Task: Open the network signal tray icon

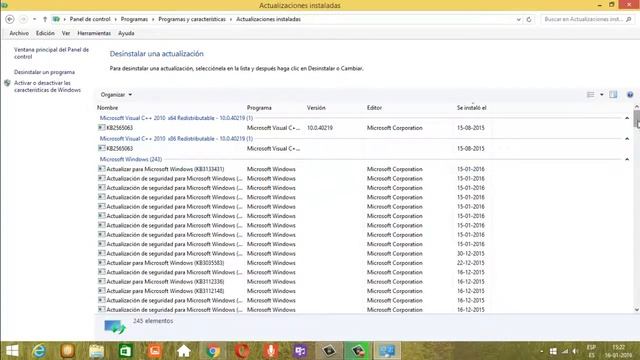Action: tap(565, 351)
